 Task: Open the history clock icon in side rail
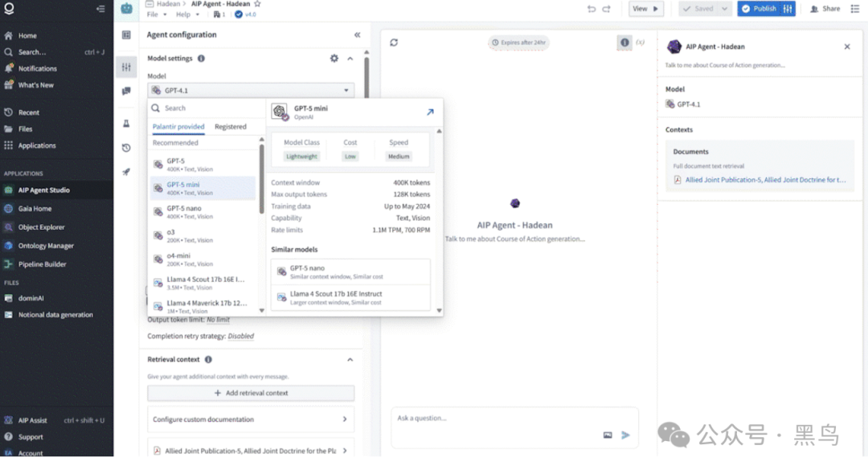pos(126,148)
